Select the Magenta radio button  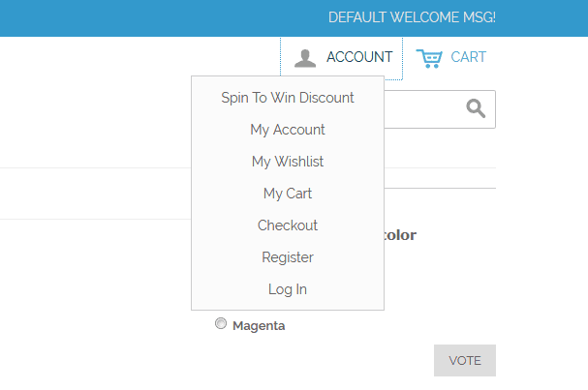click(221, 324)
